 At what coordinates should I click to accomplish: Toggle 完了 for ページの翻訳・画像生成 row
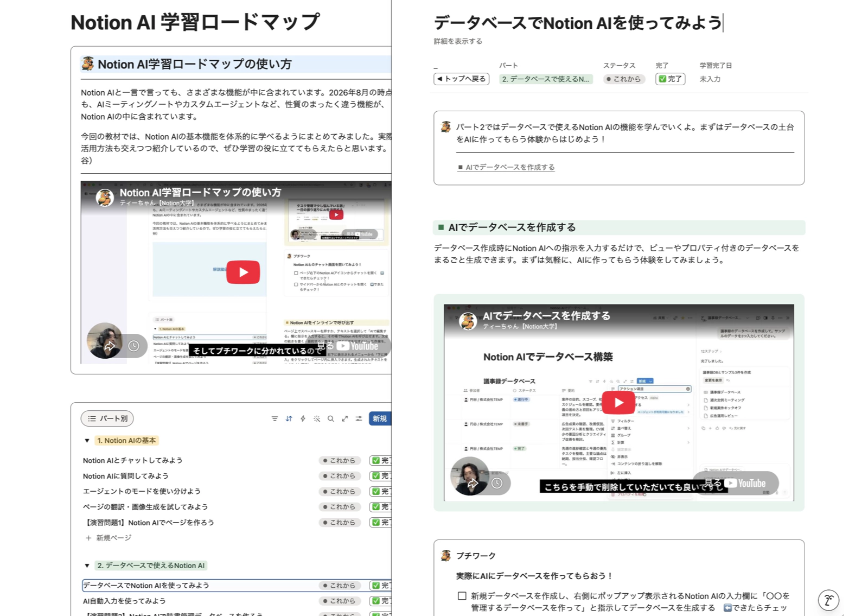[380, 507]
